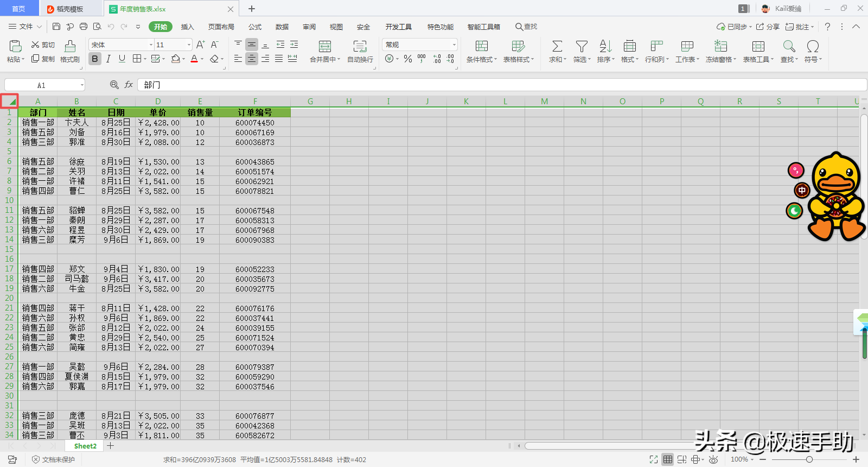Open the 稻壳模板 tab
868x467 pixels.
[x=70, y=9]
